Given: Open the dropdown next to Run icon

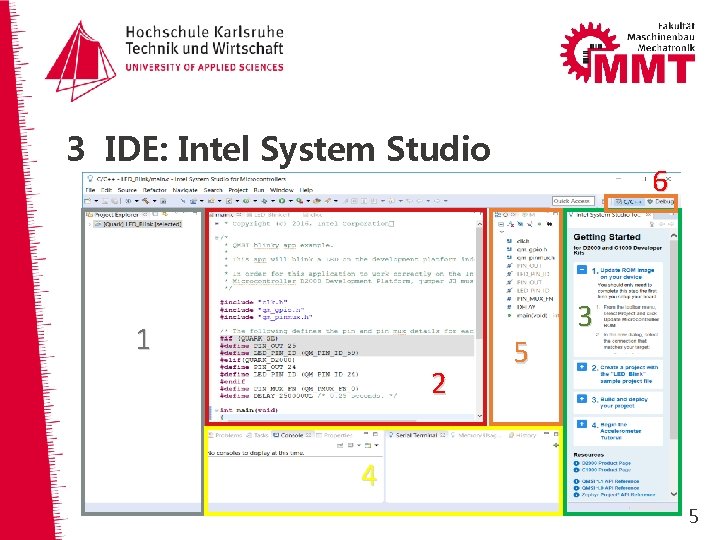Looking at the screenshot, I should [290, 201].
